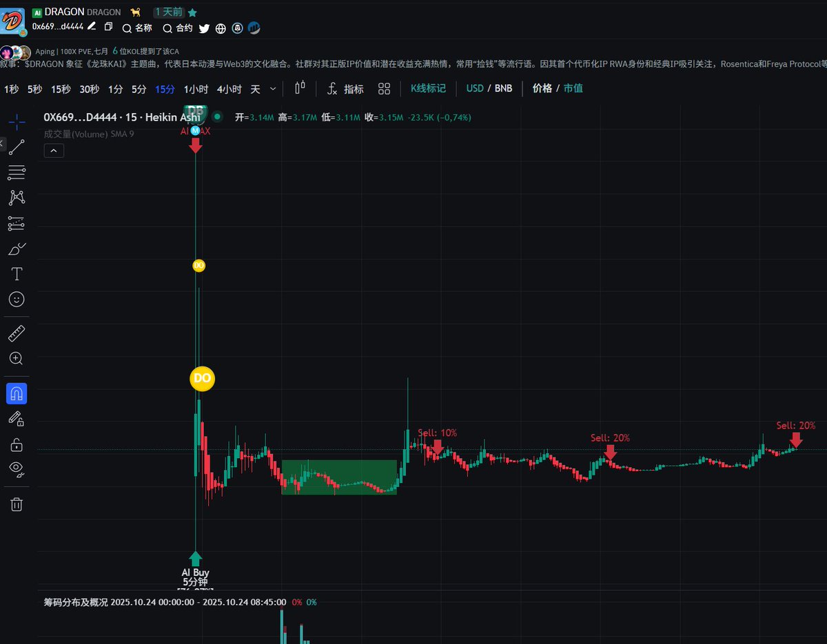The image size is (827, 644).
Task: Click the round icon after the globe
Action: coord(238,28)
